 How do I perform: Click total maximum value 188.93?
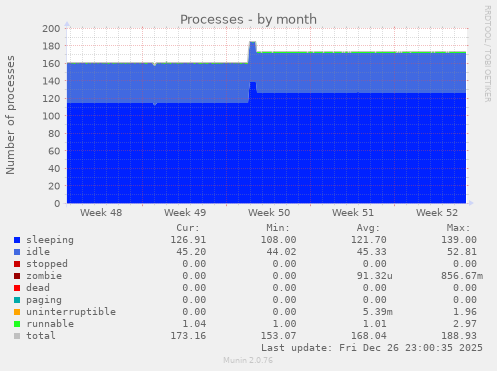[459, 336]
